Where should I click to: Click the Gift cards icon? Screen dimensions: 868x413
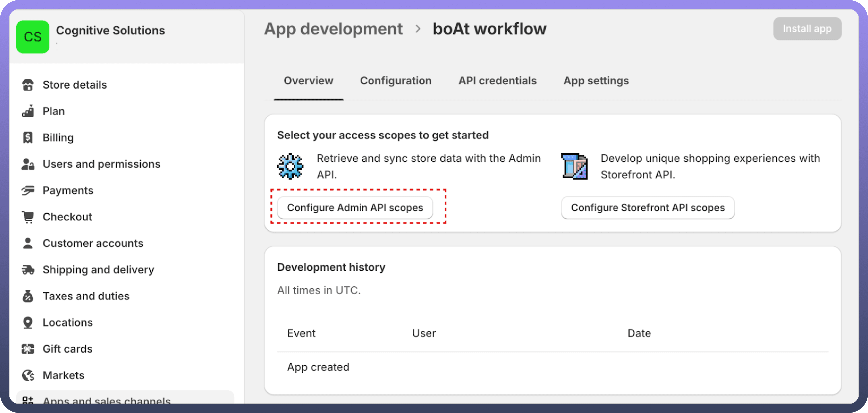click(28, 349)
